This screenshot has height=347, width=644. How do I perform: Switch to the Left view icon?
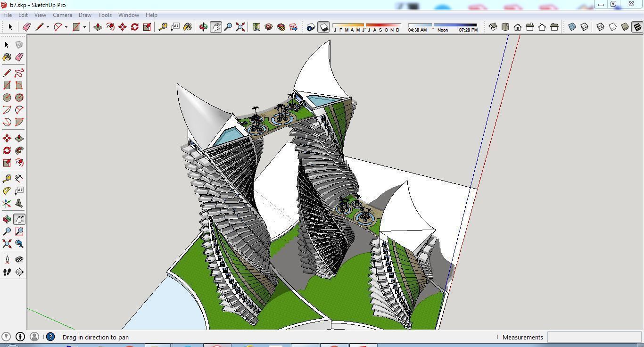click(x=554, y=27)
